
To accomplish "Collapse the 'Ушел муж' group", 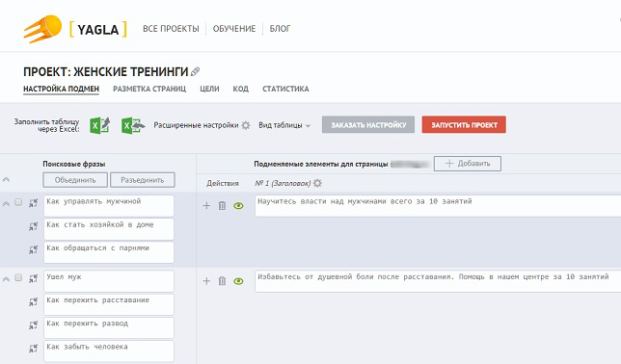I will pyautogui.click(x=6, y=279).
